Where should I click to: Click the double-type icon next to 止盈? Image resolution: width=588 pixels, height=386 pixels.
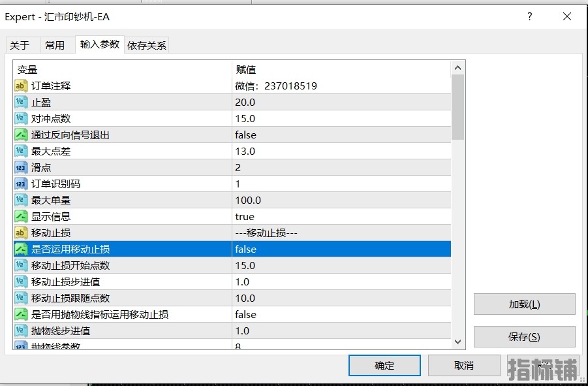coord(21,102)
